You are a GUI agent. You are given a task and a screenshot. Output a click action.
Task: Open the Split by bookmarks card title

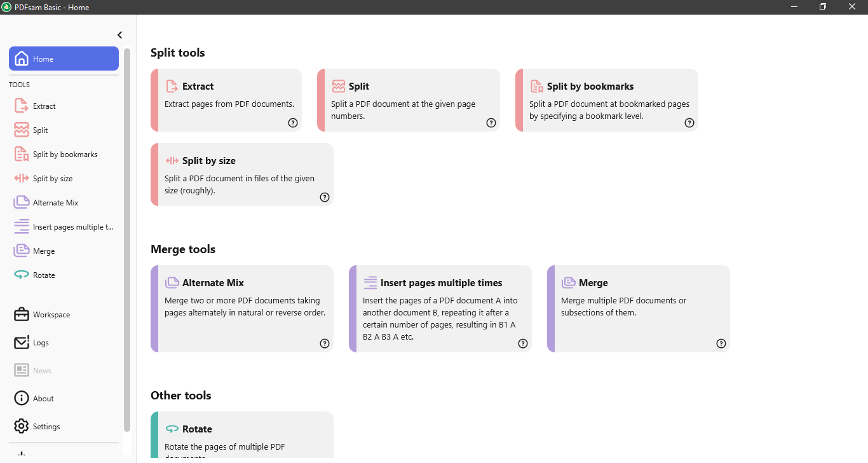coord(590,86)
